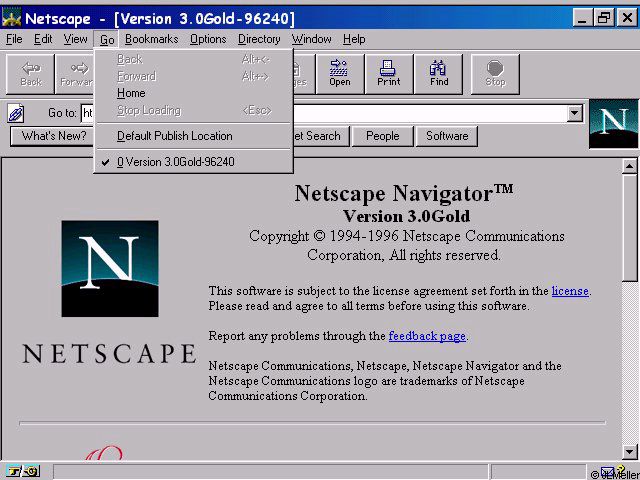This screenshot has height=480, width=640.
Task: Open the Window menu
Action: pos(311,39)
